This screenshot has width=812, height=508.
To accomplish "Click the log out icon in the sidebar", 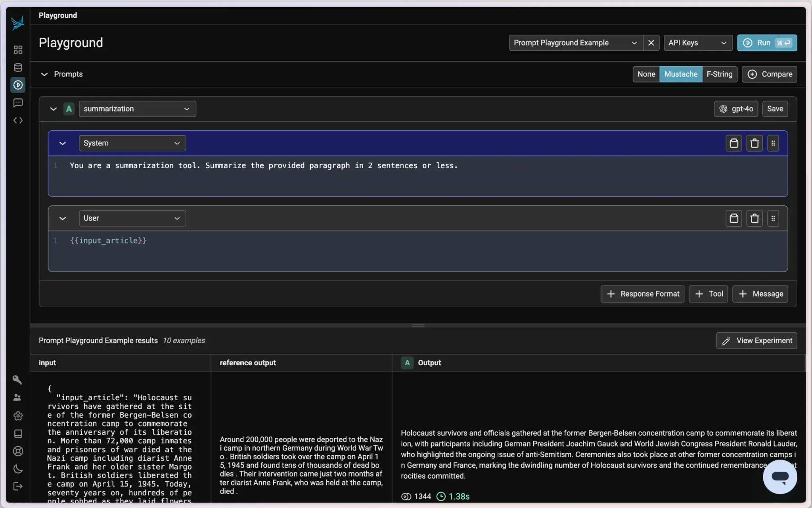I will coord(18,486).
